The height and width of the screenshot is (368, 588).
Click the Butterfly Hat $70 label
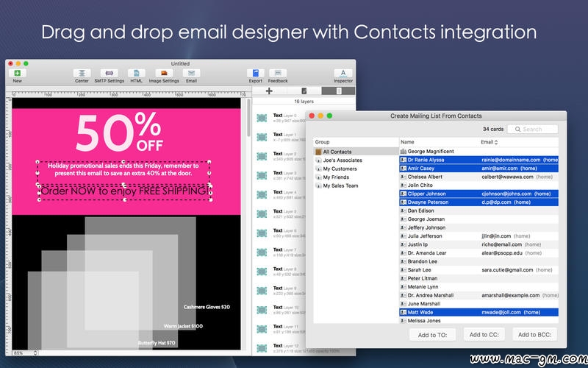pyautogui.click(x=157, y=343)
